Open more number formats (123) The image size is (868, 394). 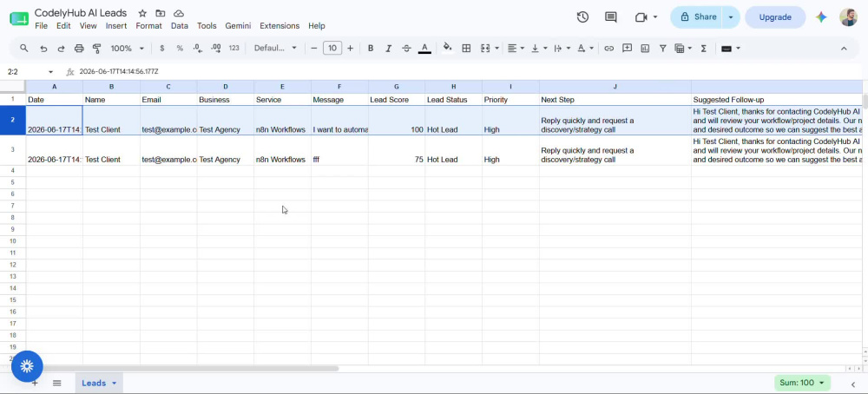pyautogui.click(x=234, y=48)
